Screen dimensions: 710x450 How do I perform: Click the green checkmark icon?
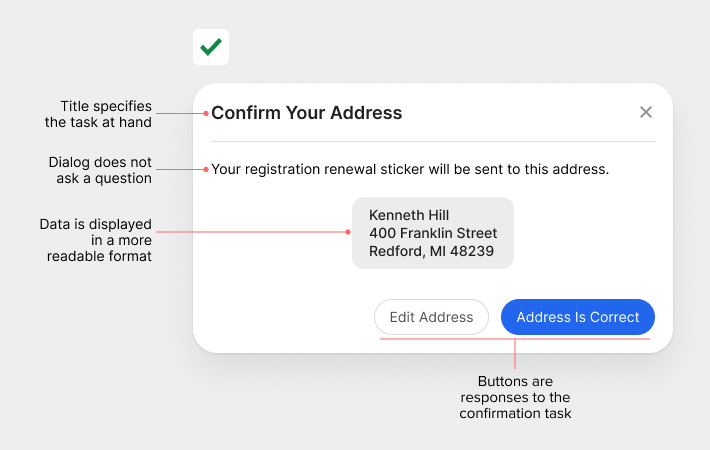(x=211, y=47)
